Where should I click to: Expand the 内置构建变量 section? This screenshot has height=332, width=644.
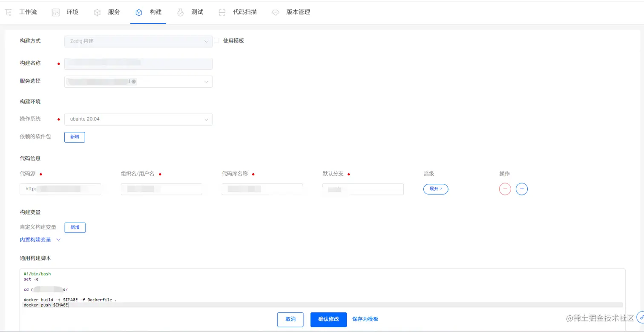click(x=40, y=240)
